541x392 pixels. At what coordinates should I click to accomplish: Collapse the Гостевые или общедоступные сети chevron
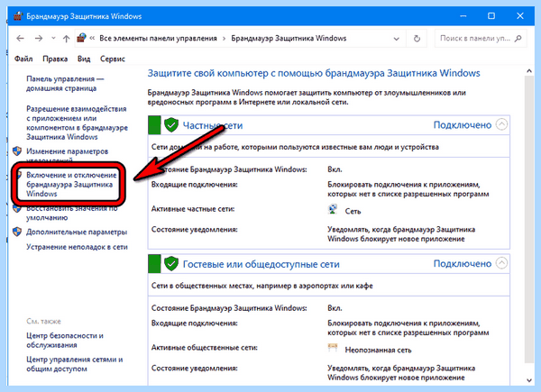coord(501,263)
